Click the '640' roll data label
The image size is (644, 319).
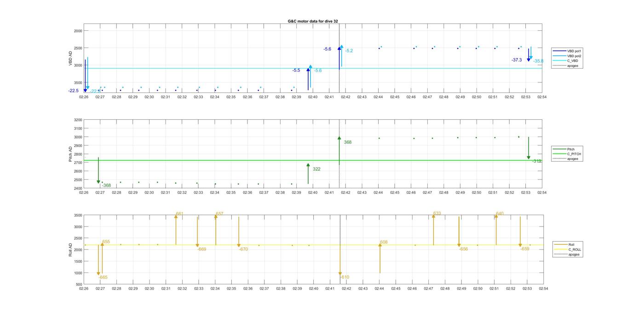[500, 213]
